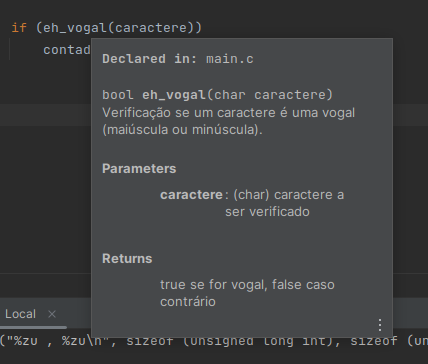
Task: Click char caractere in the signature parentheses
Action: 273,95
